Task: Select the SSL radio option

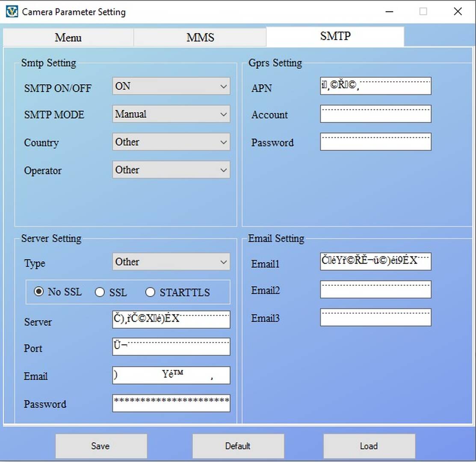Action: 100,293
